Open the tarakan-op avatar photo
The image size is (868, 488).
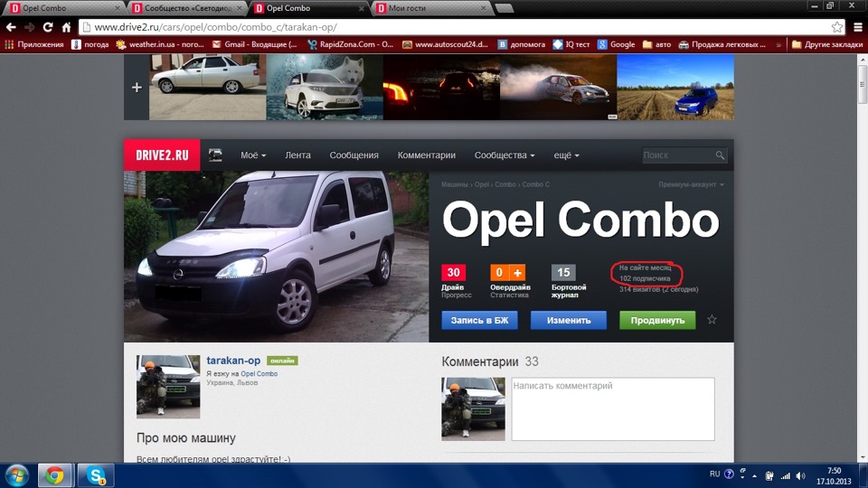point(168,386)
